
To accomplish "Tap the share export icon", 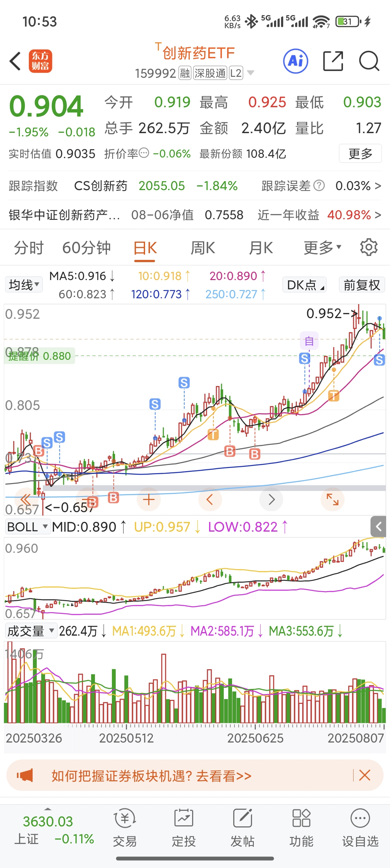I will tap(333, 61).
